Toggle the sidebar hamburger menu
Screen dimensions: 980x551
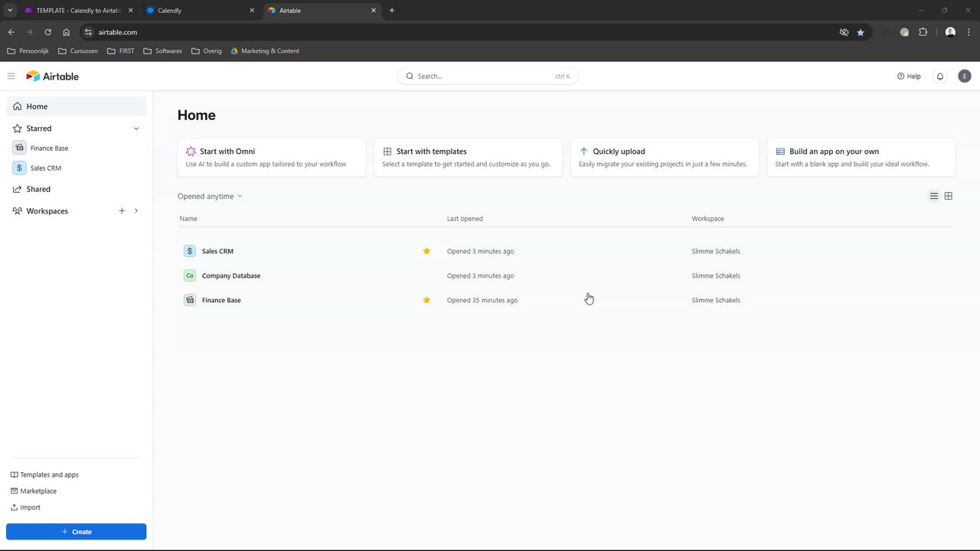(x=11, y=76)
